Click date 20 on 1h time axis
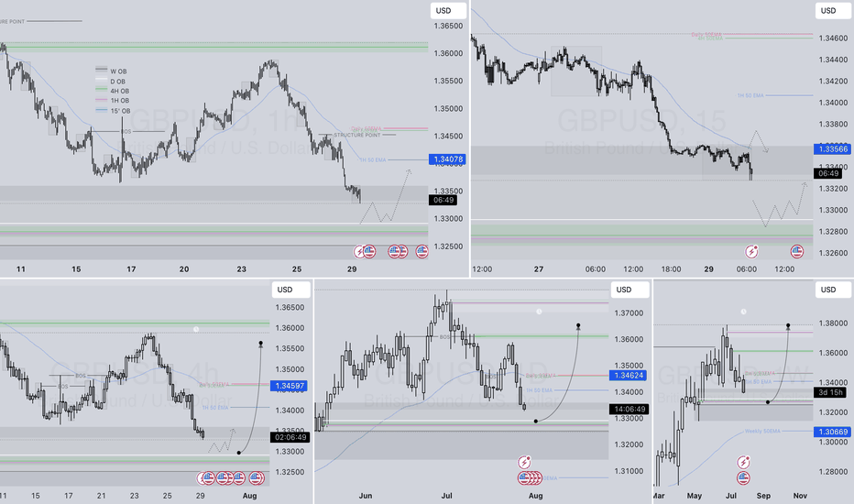This screenshot has height=504, width=854. click(184, 269)
